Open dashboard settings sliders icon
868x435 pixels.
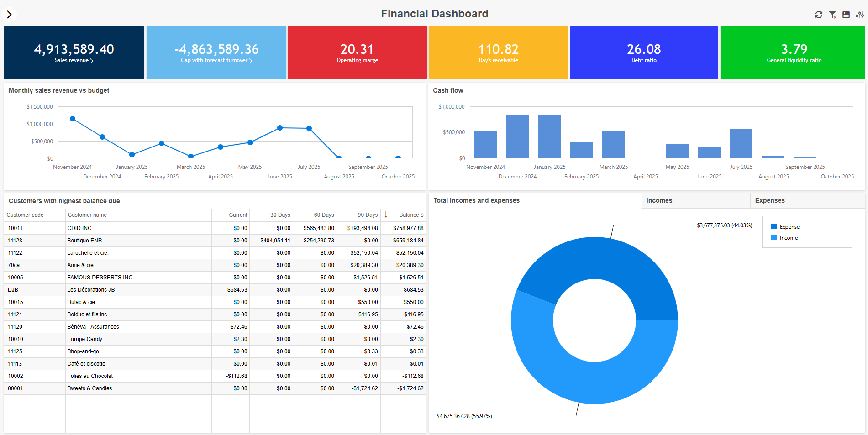(x=859, y=15)
